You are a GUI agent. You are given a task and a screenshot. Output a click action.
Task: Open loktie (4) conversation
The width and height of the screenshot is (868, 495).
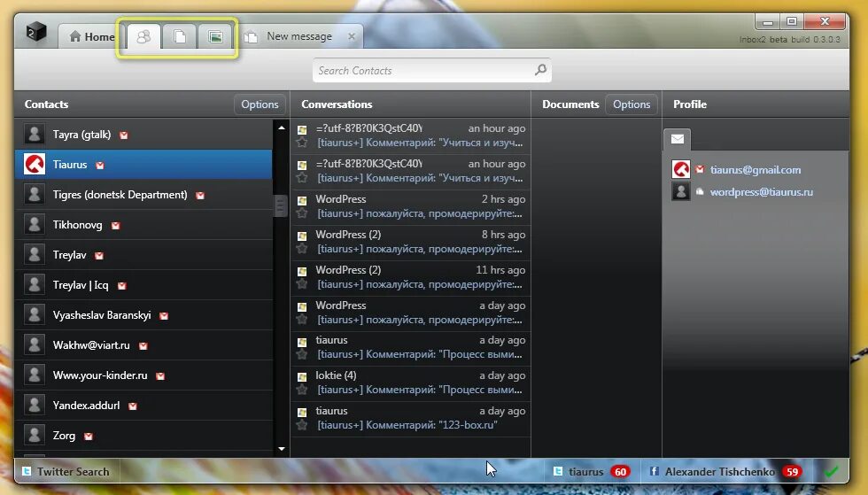pyautogui.click(x=411, y=383)
